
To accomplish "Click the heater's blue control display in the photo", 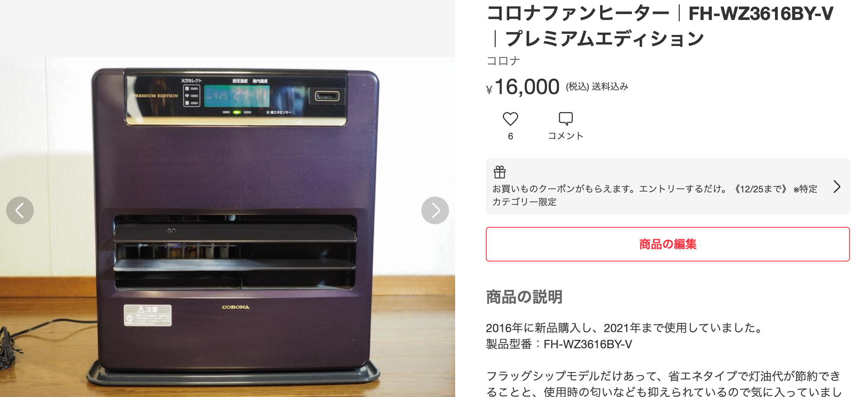I will click(237, 96).
